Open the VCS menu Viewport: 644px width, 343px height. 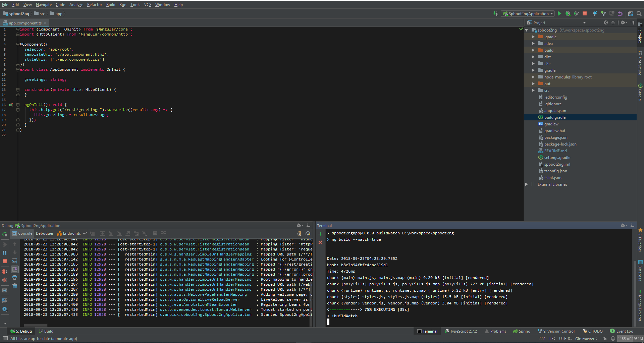tap(148, 5)
